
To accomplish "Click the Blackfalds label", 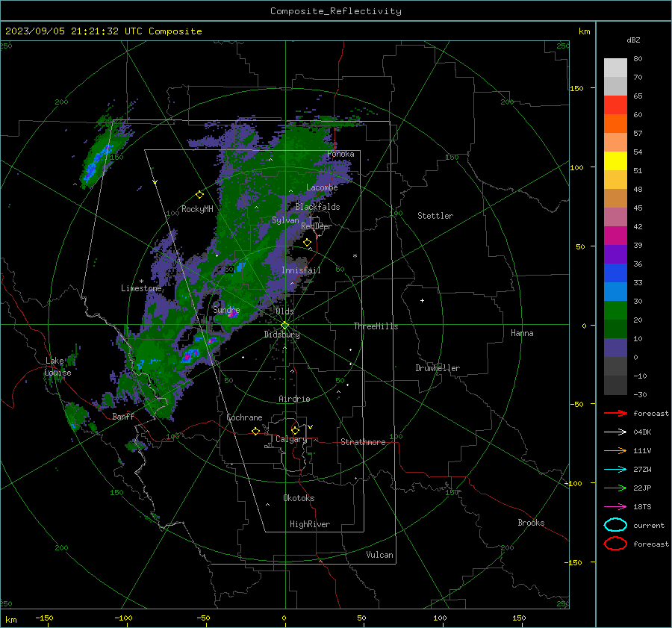I will tap(317, 207).
